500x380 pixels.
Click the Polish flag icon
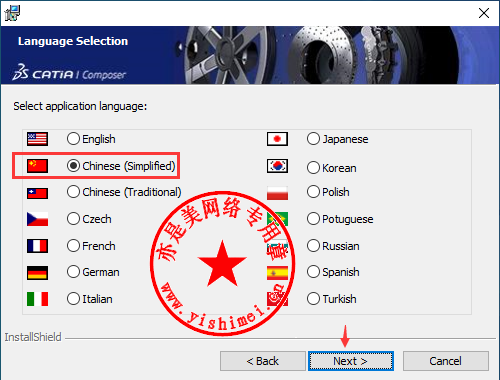pos(277,193)
